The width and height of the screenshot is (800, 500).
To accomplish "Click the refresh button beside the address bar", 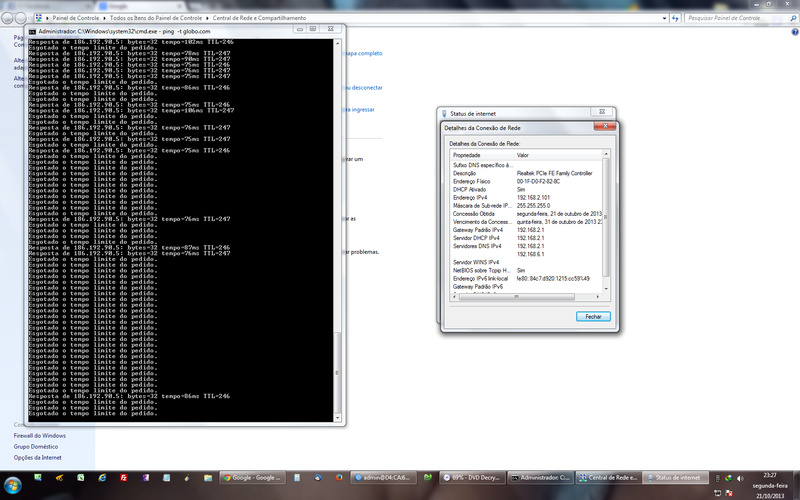I will pyautogui.click(x=676, y=18).
